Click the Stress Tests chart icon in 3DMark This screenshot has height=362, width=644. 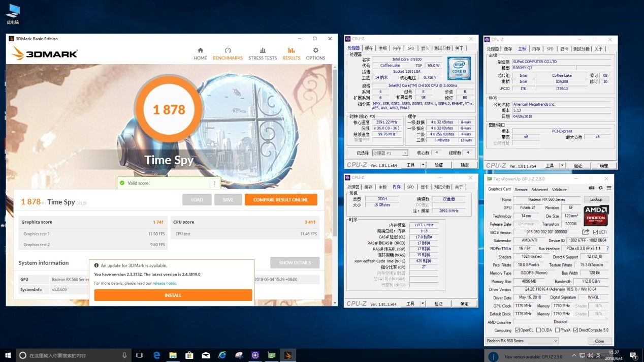click(x=263, y=53)
